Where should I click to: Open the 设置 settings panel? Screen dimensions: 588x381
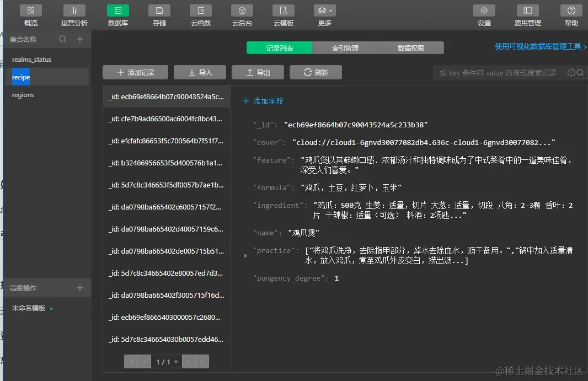pyautogui.click(x=484, y=15)
